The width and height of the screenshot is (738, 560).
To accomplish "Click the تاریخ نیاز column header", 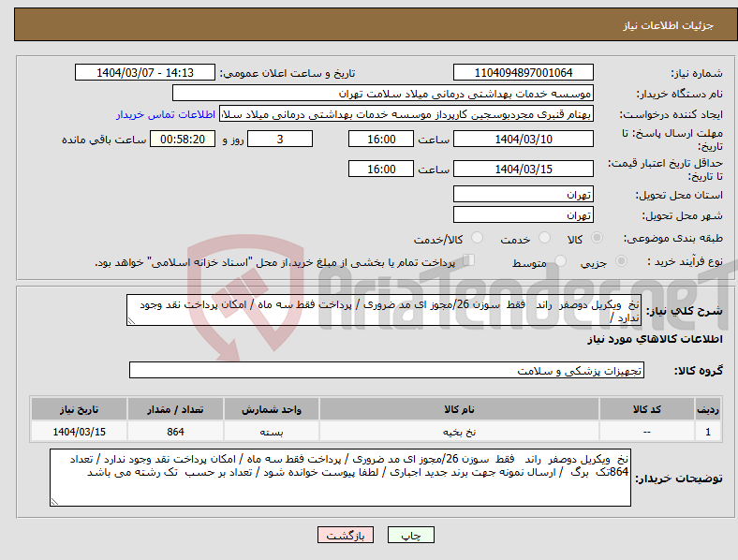I will (x=79, y=409).
